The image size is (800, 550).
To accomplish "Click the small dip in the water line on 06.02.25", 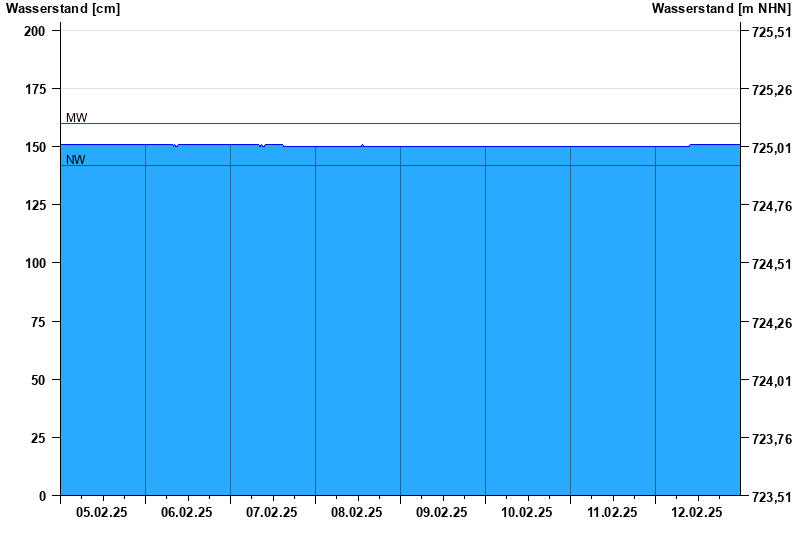I will (176, 146).
